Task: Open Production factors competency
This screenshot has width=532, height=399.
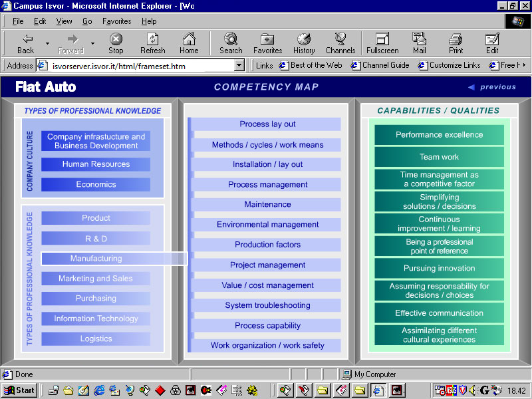Action: [x=267, y=245]
